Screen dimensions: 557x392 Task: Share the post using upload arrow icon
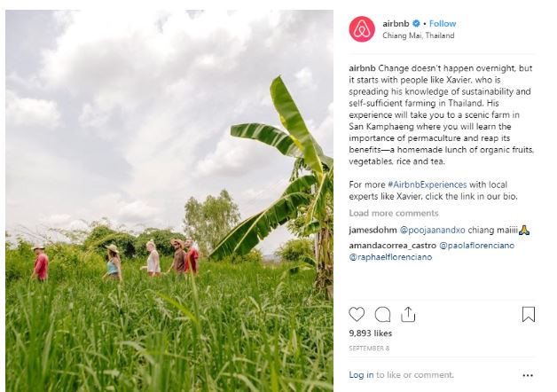point(408,314)
